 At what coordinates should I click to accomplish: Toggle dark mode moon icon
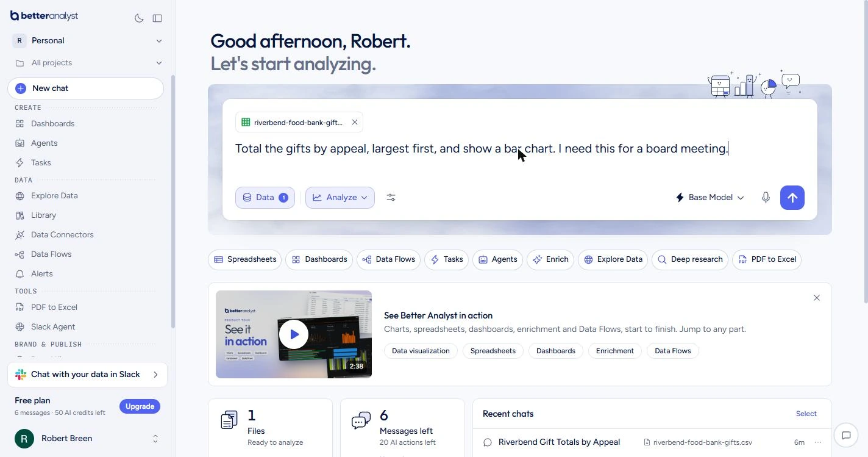(139, 18)
